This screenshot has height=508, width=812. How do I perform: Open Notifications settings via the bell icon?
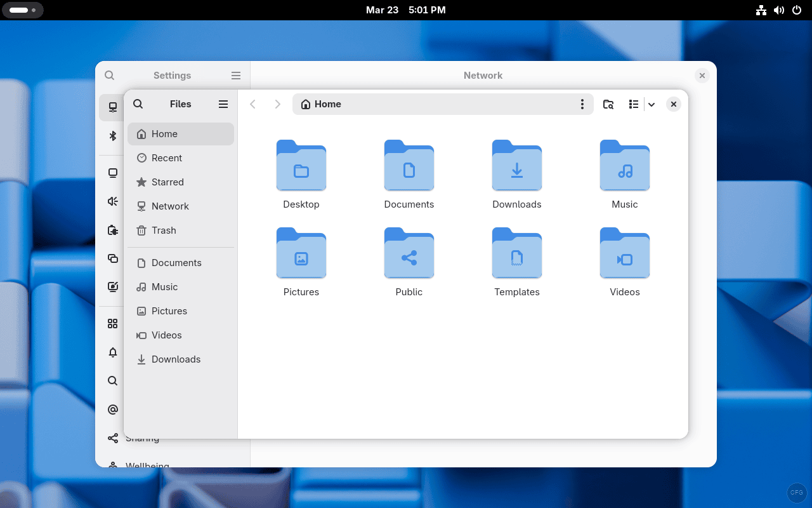pyautogui.click(x=112, y=352)
